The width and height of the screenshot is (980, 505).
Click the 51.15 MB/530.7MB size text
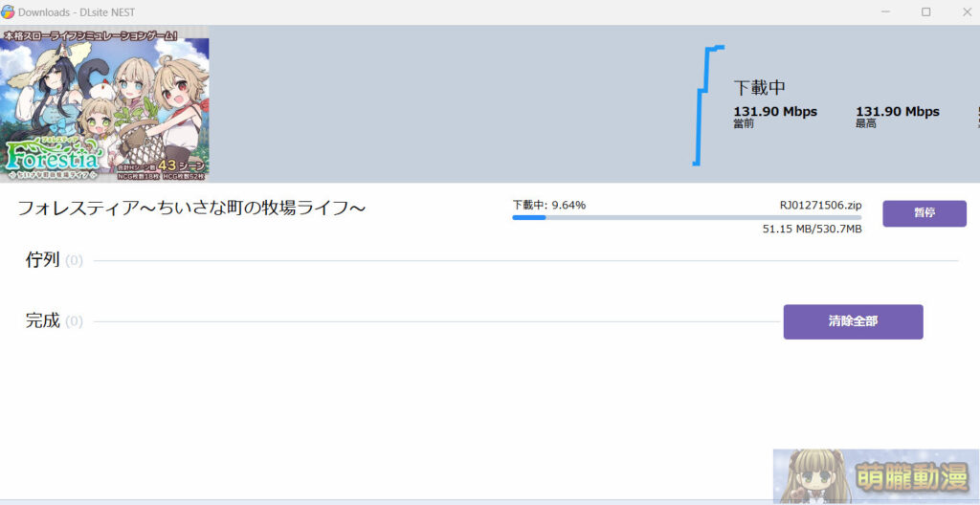812,230
